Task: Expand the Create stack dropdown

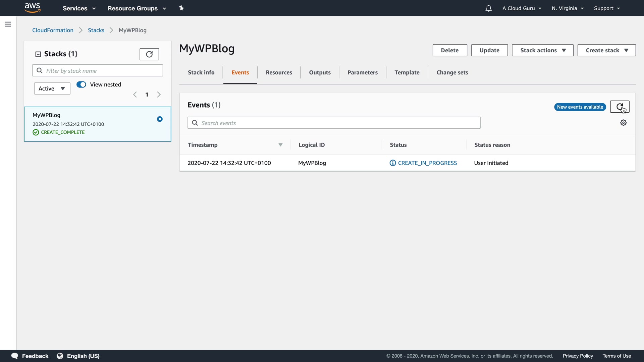Action: pyautogui.click(x=606, y=50)
